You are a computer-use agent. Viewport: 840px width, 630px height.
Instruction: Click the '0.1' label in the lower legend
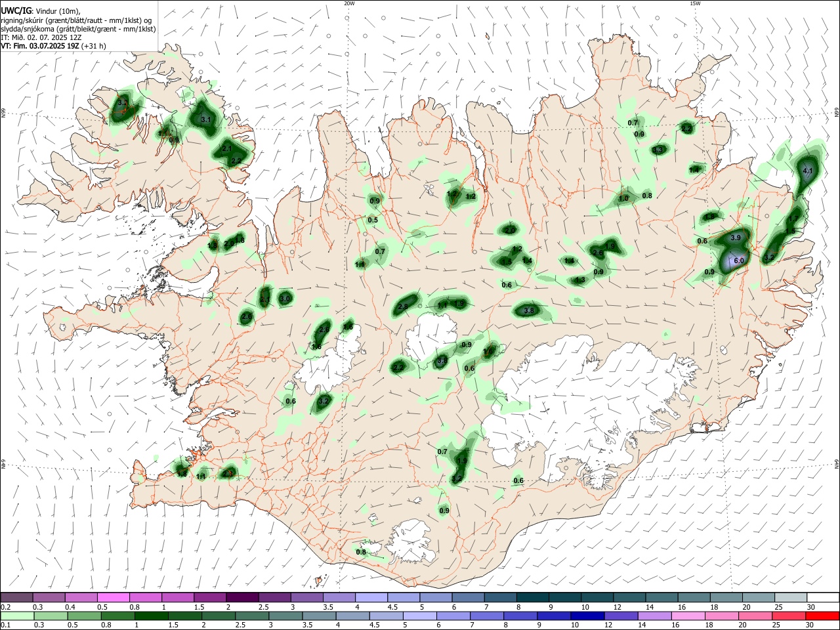pos(5,625)
